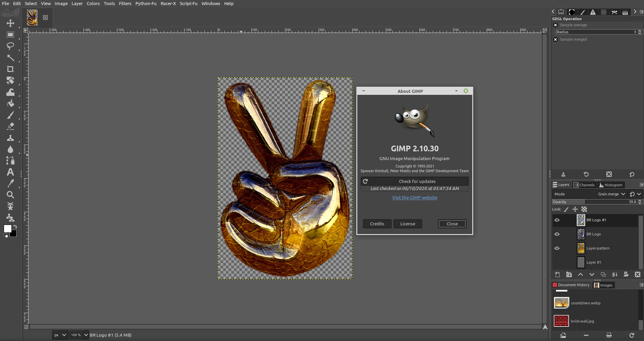This screenshot has width=644, height=341.
Task: Select the Clone stamp tool
Action: tap(10, 138)
